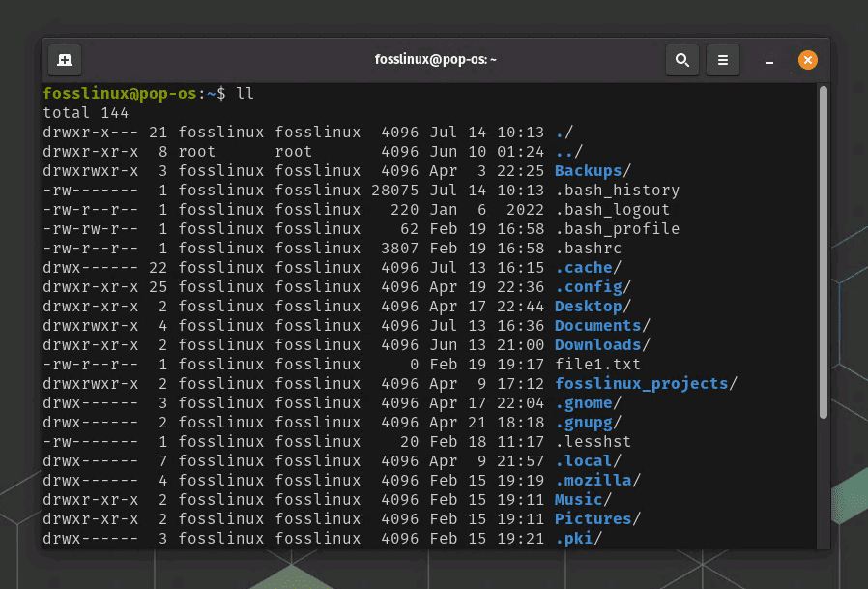
Task: Click size '0' in file1.txt row
Action: pos(414,364)
